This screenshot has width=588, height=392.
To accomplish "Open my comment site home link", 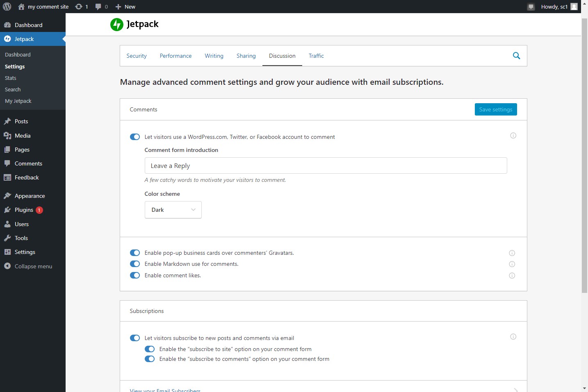I will 43,7.
